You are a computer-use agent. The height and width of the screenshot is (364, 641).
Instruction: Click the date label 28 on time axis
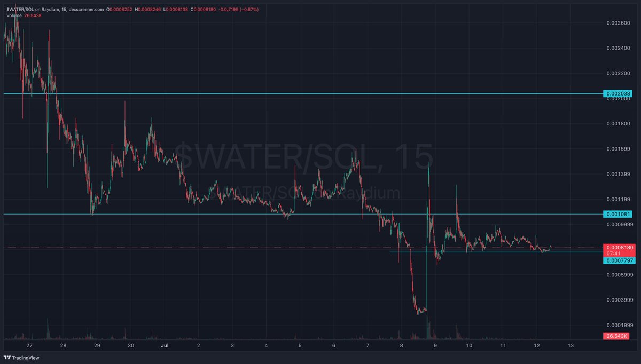(x=63, y=346)
